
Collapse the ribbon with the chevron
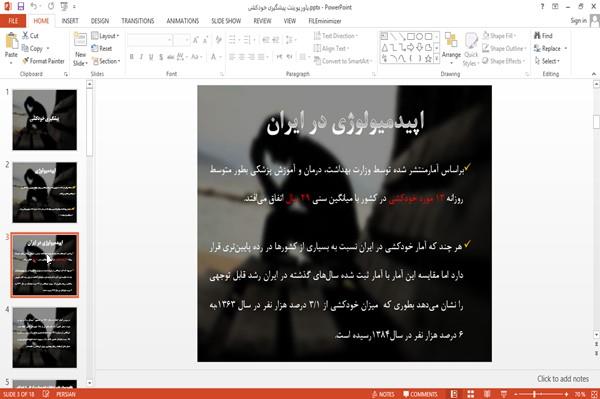[x=594, y=74]
